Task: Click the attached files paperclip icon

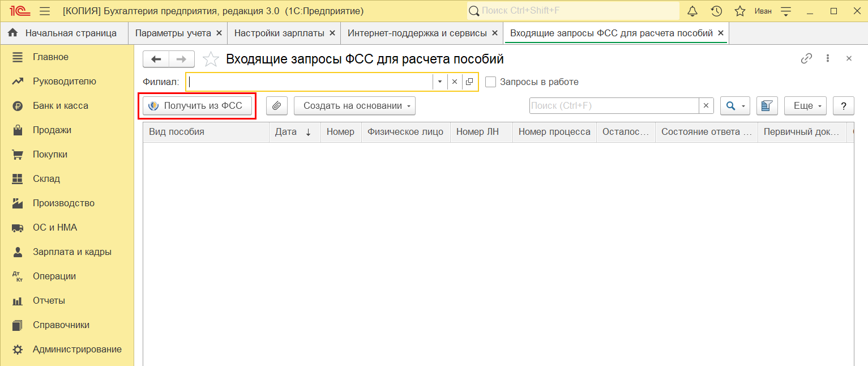Action: [x=277, y=105]
